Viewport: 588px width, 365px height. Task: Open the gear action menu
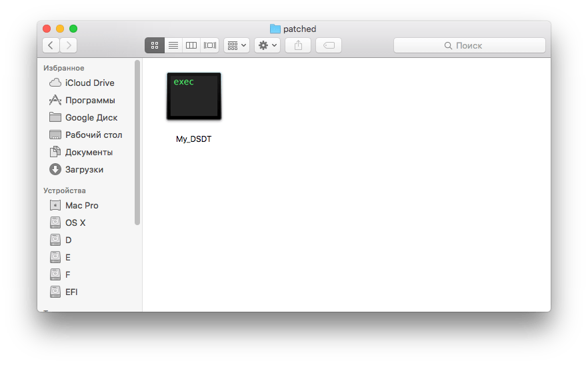[267, 45]
